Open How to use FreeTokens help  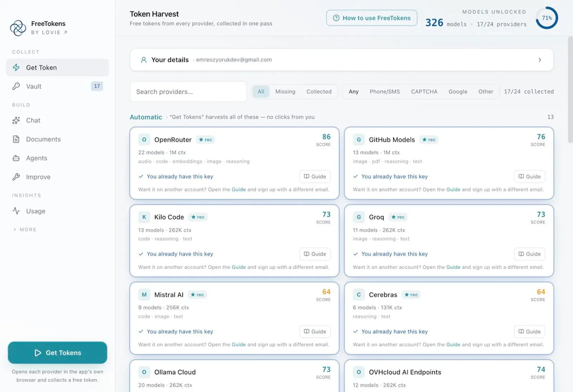[372, 18]
